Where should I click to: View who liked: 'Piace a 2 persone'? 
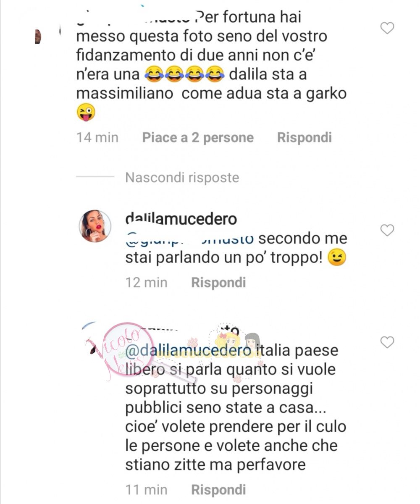coord(198,138)
